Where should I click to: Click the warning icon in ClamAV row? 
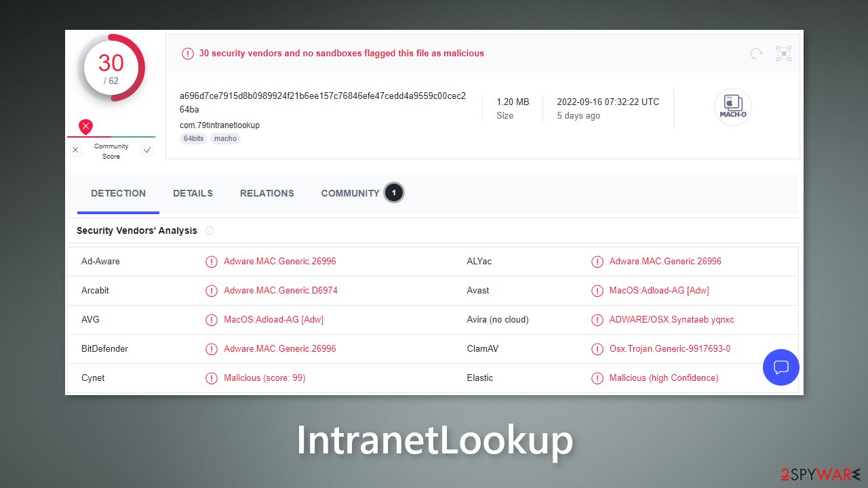pyautogui.click(x=597, y=349)
